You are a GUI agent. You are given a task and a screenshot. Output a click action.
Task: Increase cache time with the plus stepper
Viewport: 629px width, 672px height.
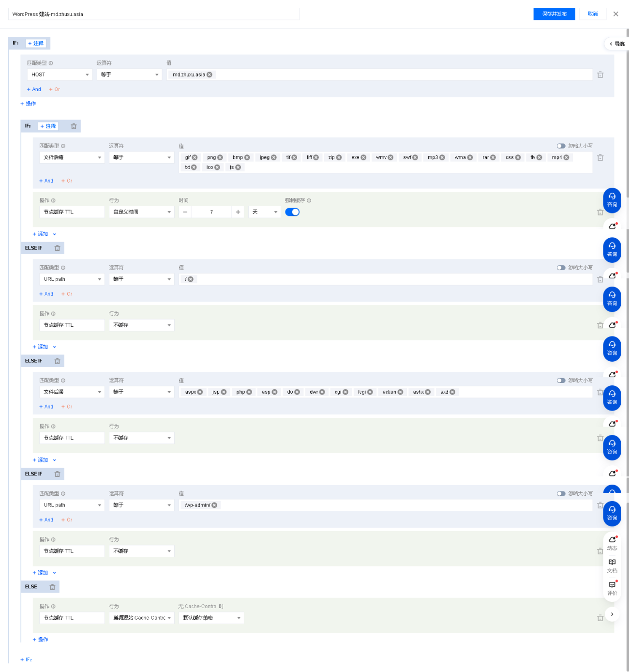pos(238,212)
